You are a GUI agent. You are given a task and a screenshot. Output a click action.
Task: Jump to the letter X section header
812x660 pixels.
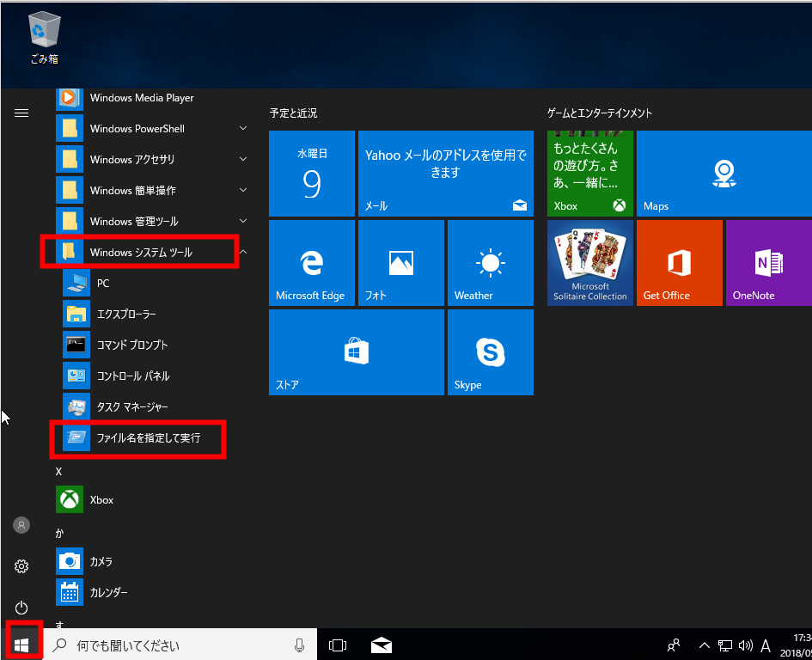[58, 472]
